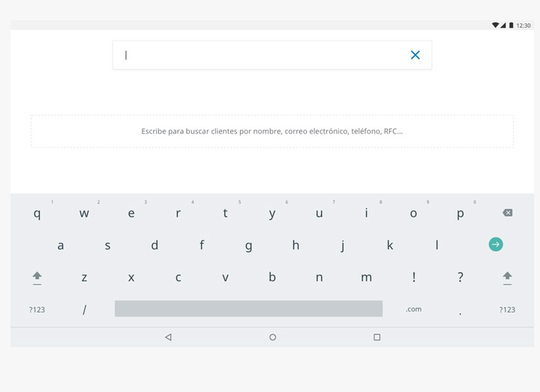Focus the customer search input field
The width and height of the screenshot is (540, 392).
point(259,55)
